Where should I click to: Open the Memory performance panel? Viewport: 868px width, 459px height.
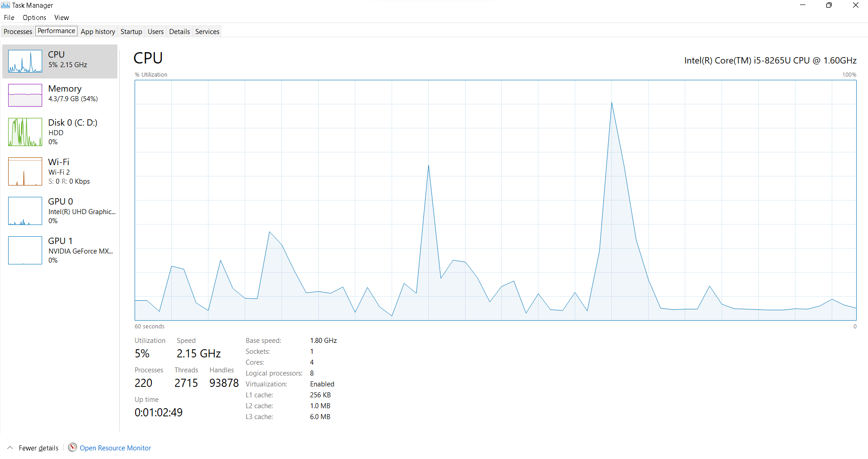[x=59, y=94]
